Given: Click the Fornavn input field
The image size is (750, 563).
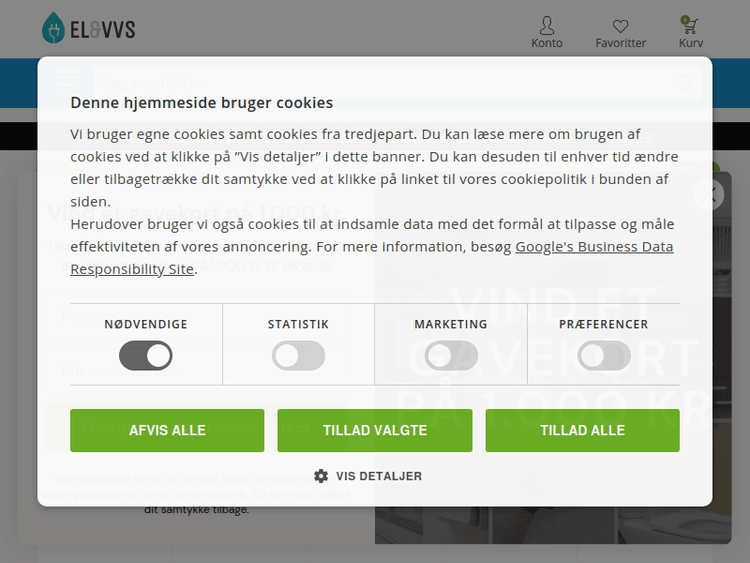Looking at the screenshot, I should click(196, 316).
